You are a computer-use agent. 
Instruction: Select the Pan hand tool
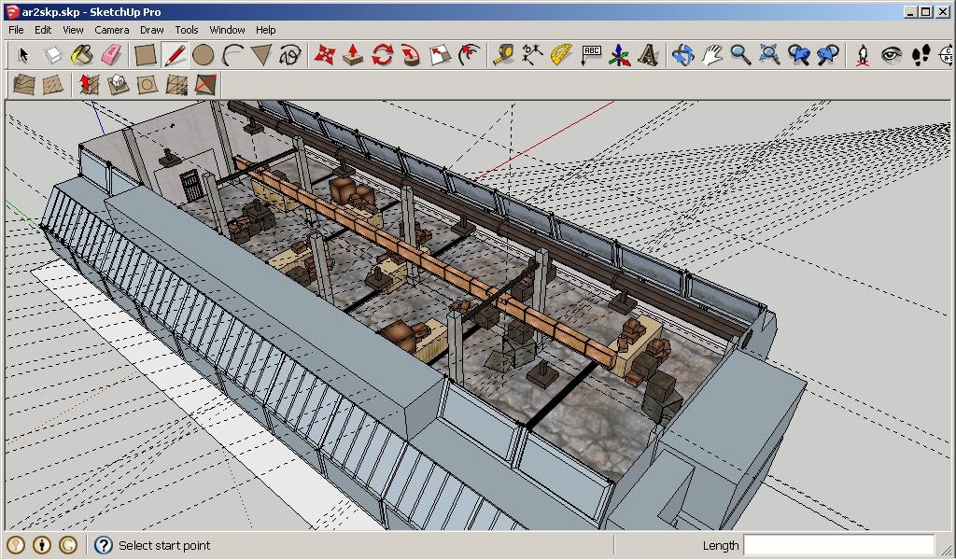pyautogui.click(x=711, y=55)
